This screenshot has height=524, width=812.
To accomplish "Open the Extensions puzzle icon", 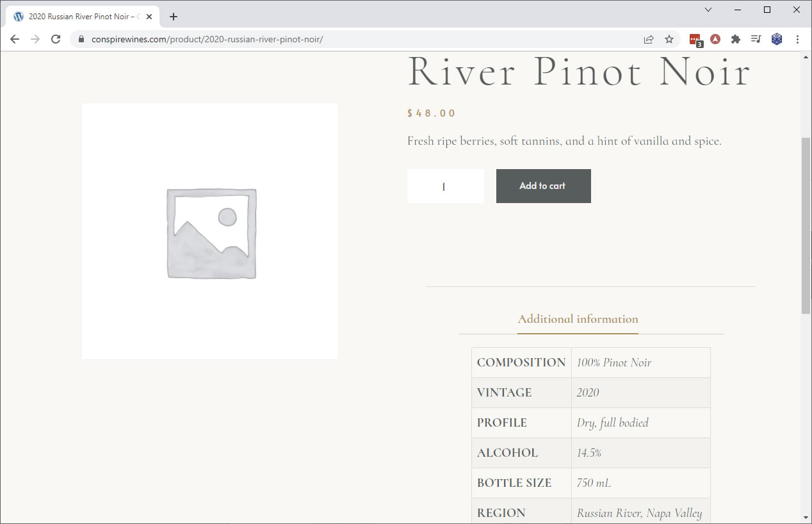I will (736, 39).
